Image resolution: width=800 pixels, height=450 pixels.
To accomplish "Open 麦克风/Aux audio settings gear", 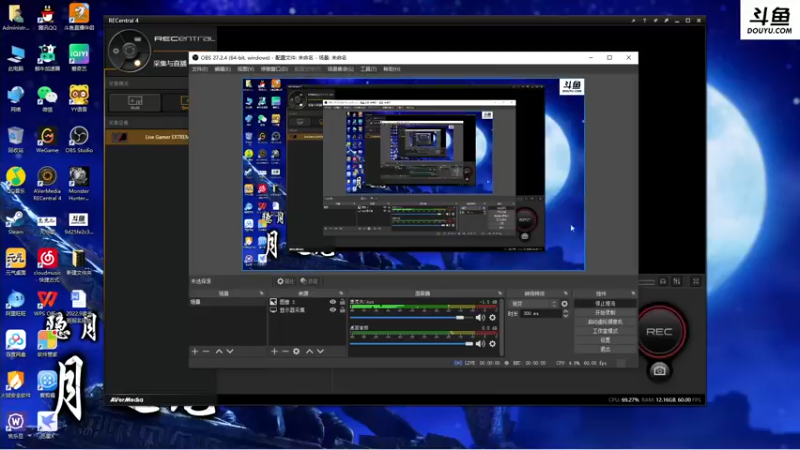I will (492, 317).
